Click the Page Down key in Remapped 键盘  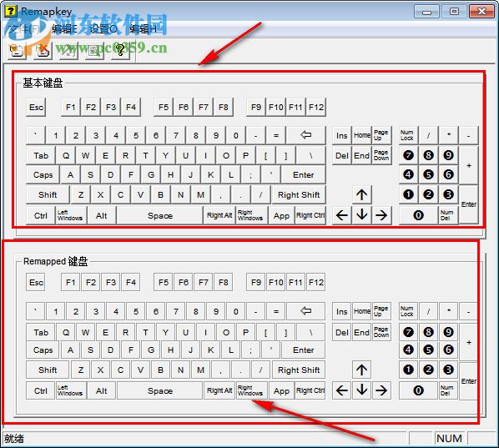[x=381, y=332]
